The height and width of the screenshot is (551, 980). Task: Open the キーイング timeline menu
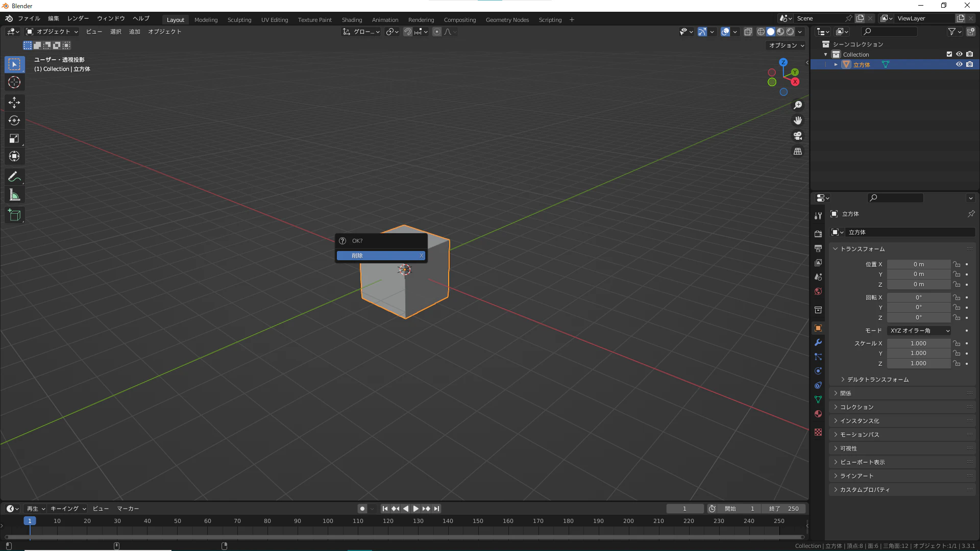[68, 509]
